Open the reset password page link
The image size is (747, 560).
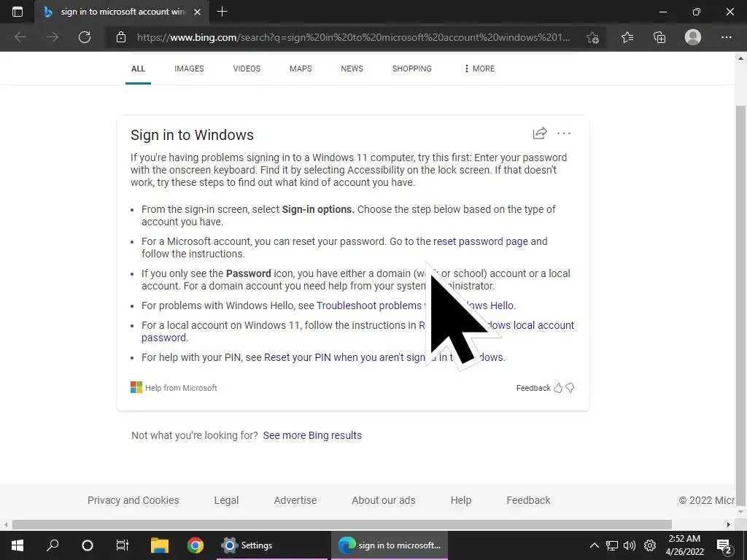480,241
